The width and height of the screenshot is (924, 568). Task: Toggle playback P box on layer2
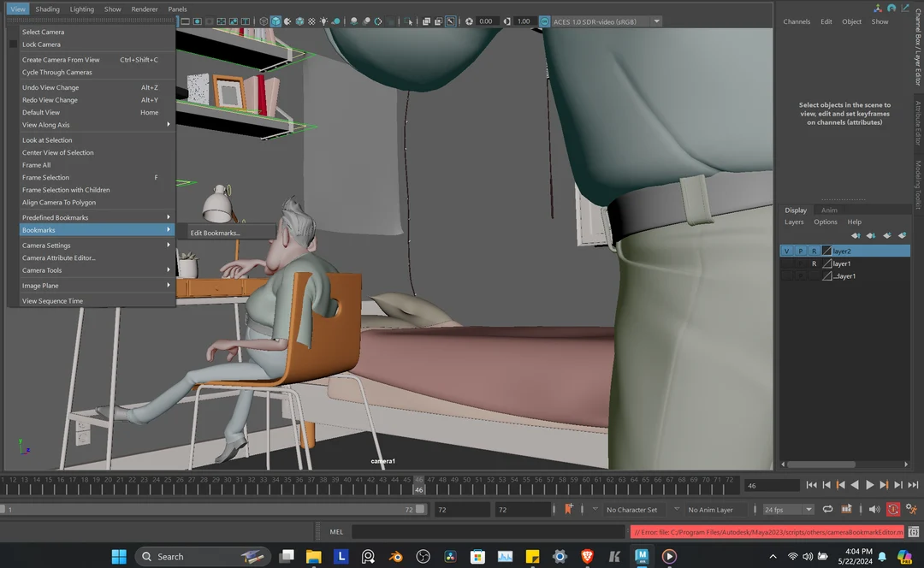(x=801, y=251)
